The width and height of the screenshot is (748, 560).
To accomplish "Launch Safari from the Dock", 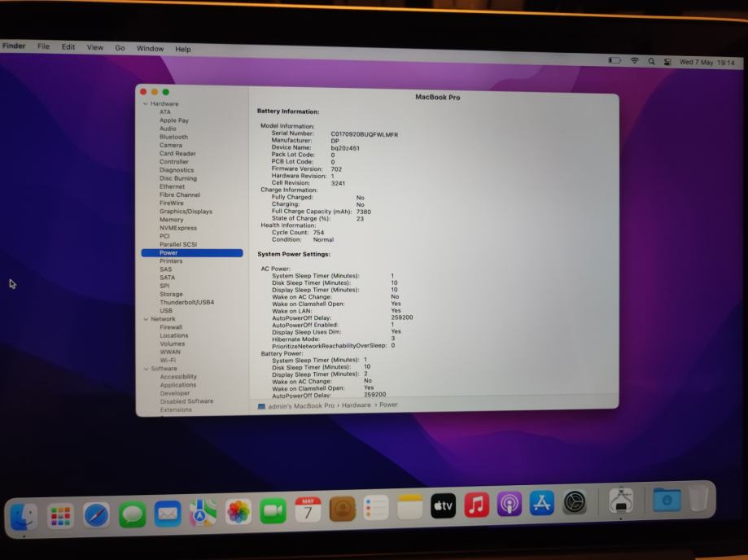I will [x=96, y=515].
